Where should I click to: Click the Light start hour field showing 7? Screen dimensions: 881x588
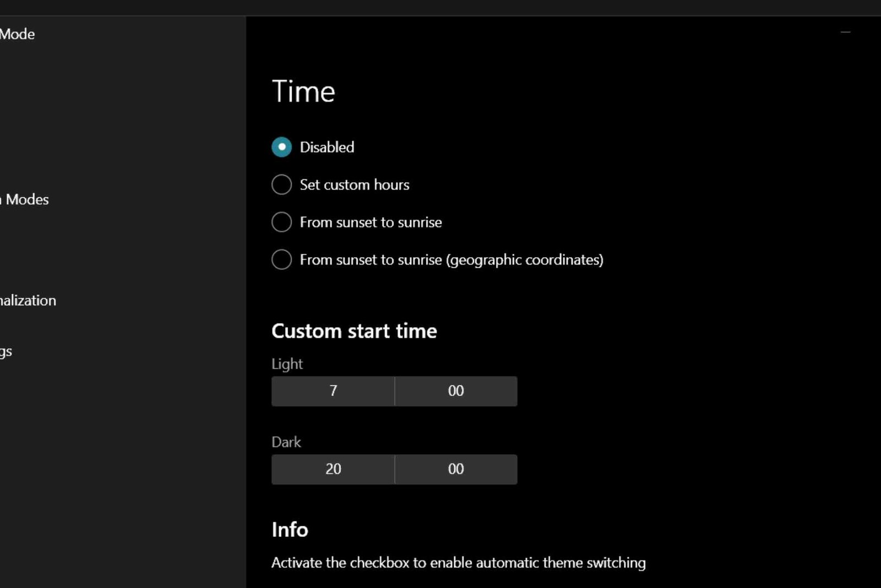[333, 391]
